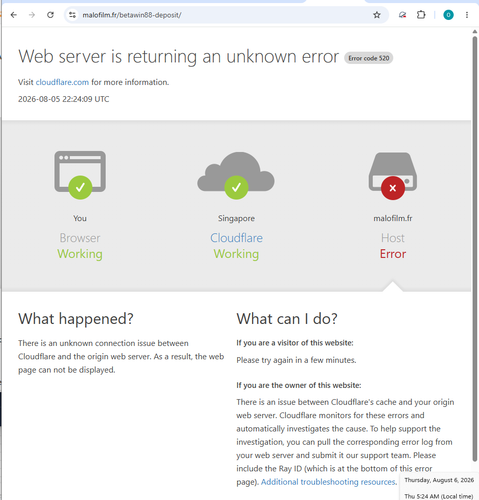Go back to the previous page
This screenshot has width=479, height=500.
point(14,15)
